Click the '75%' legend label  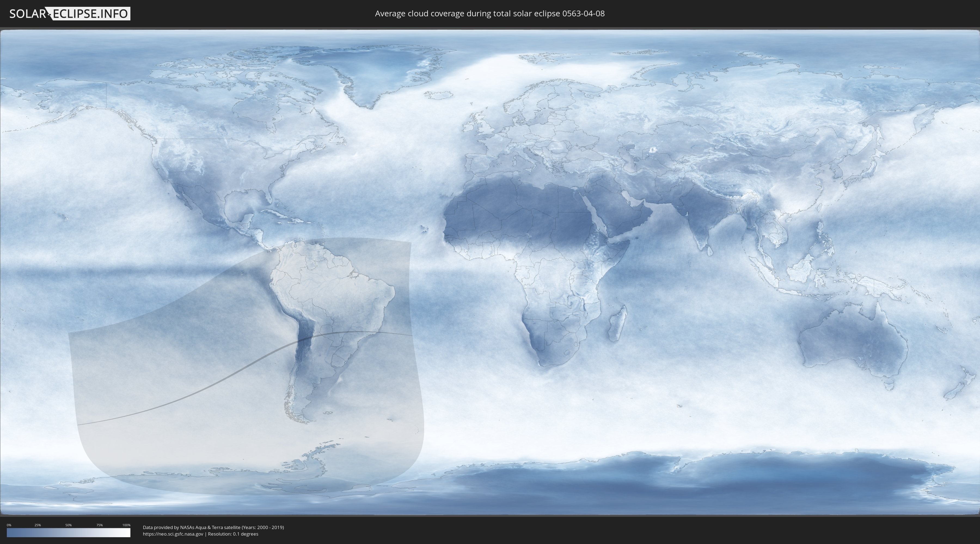99,525
